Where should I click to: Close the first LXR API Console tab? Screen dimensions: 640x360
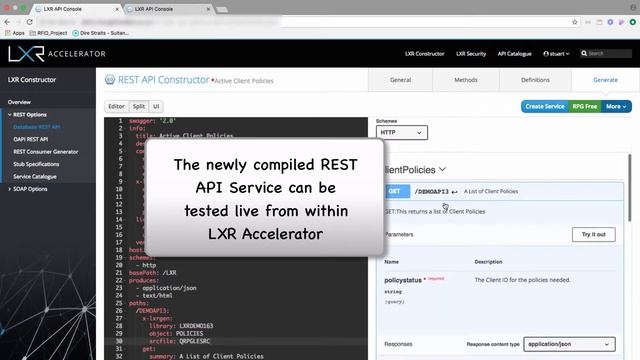click(x=117, y=9)
